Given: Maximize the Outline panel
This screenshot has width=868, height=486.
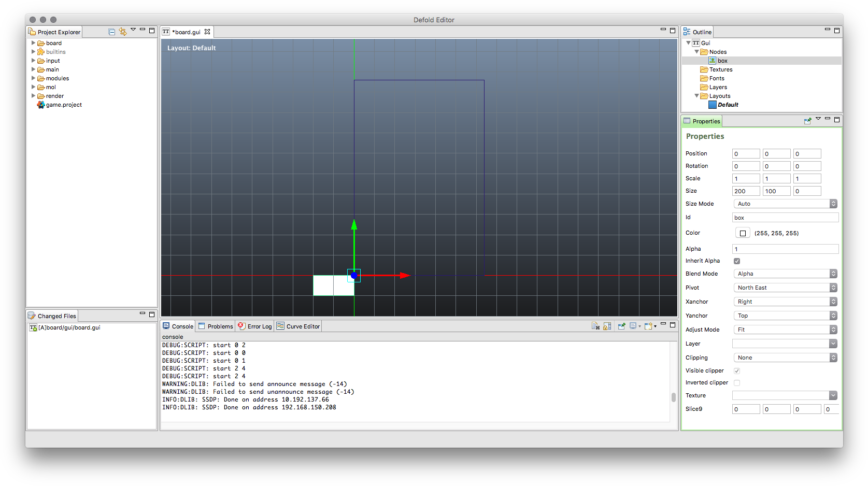Looking at the screenshot, I should click(x=837, y=31).
